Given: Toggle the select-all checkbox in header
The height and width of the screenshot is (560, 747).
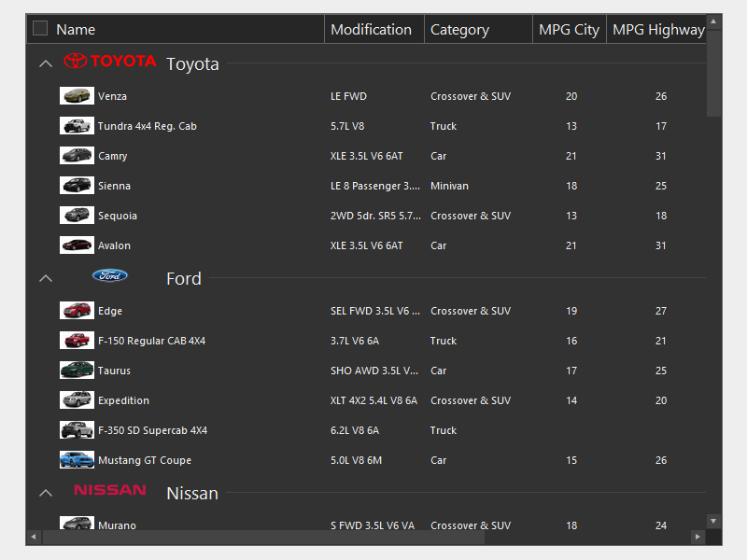Looking at the screenshot, I should (x=40, y=29).
